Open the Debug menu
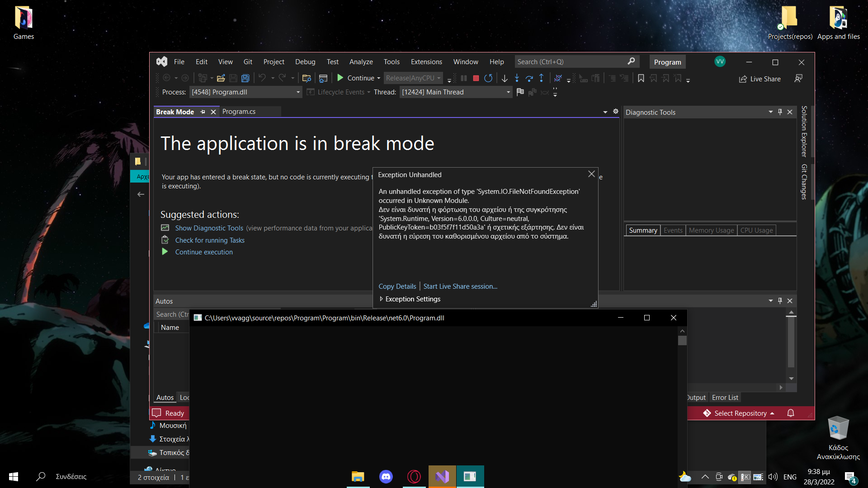The image size is (868, 488). pyautogui.click(x=305, y=61)
